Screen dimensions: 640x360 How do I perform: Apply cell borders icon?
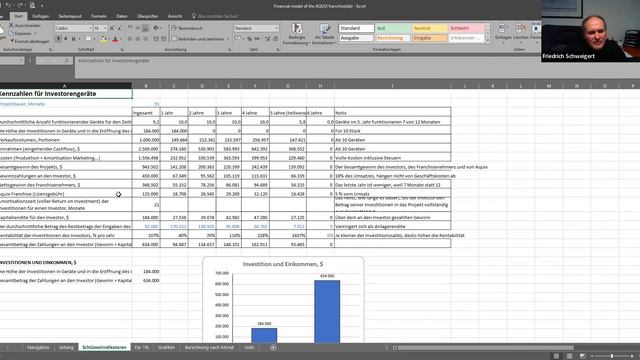88,39
